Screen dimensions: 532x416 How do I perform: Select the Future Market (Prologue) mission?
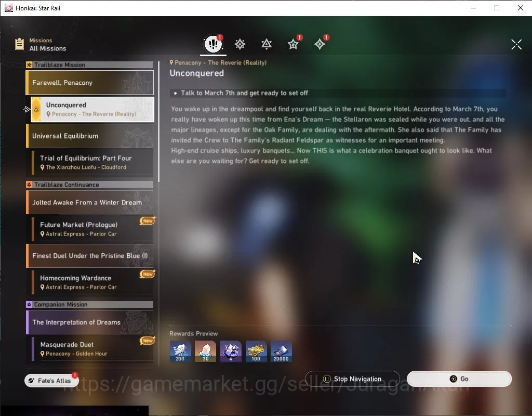click(x=92, y=229)
